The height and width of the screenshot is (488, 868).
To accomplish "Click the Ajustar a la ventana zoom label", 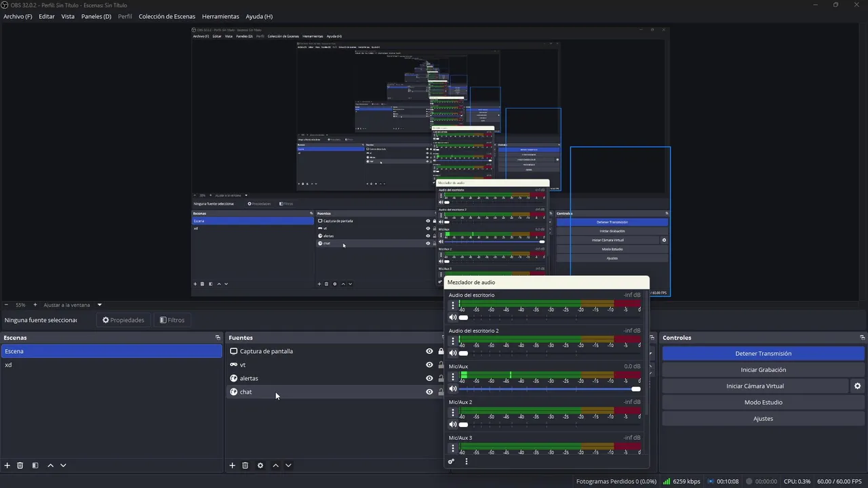I will [66, 305].
